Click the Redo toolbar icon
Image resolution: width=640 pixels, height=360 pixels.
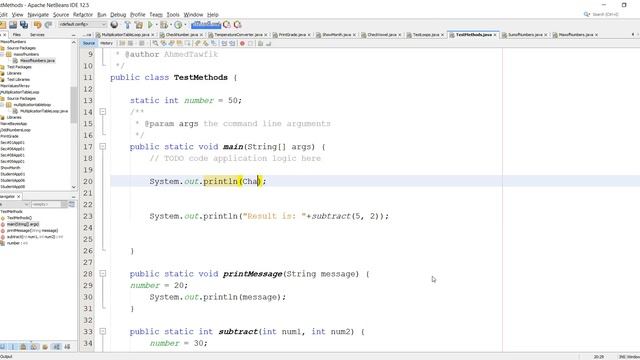pos(48,25)
